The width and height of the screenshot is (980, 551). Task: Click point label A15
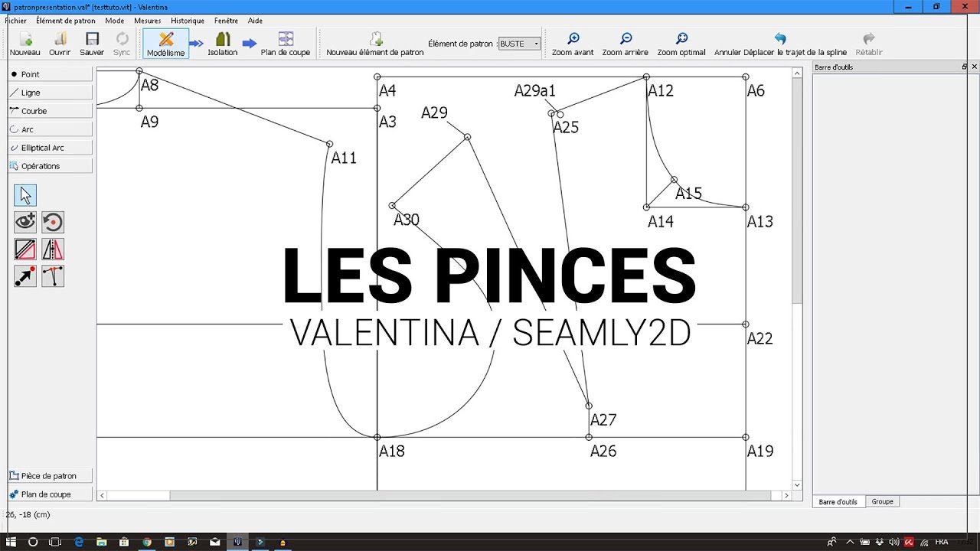click(x=688, y=194)
